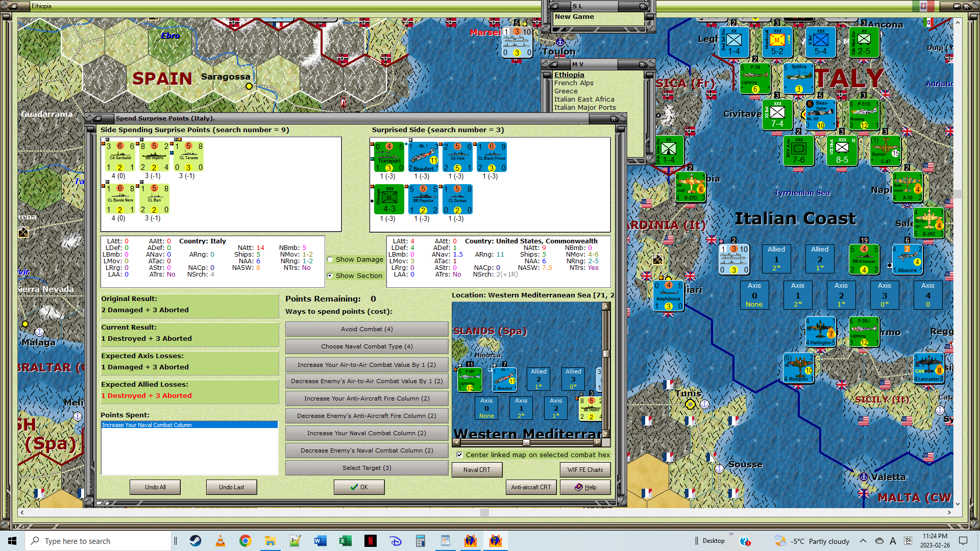Click the Undo Last button

point(232,487)
